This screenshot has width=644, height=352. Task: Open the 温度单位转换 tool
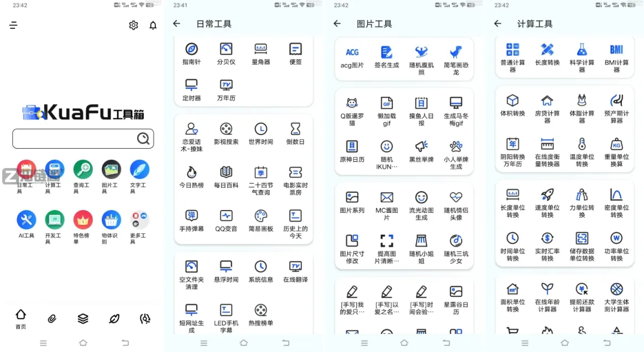[x=582, y=152]
